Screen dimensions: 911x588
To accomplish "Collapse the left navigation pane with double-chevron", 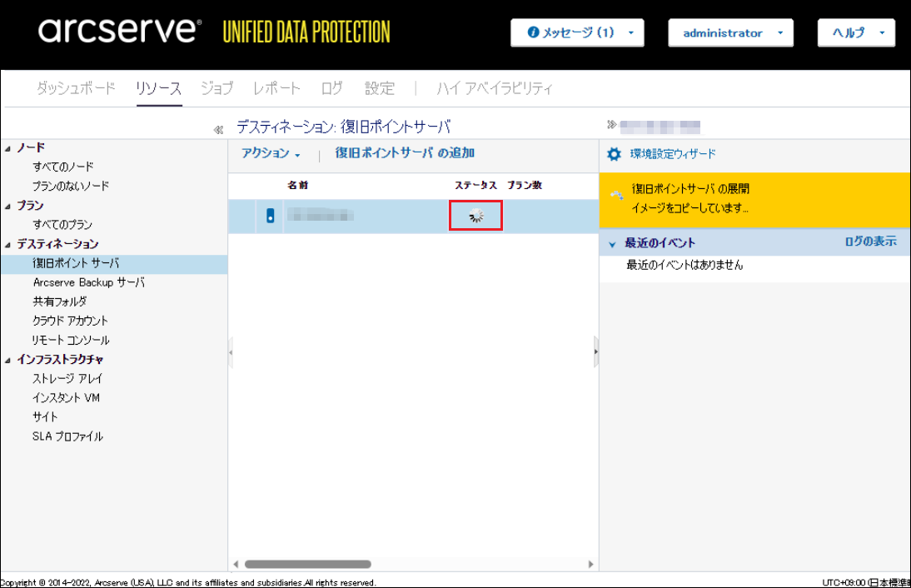I will [x=218, y=129].
